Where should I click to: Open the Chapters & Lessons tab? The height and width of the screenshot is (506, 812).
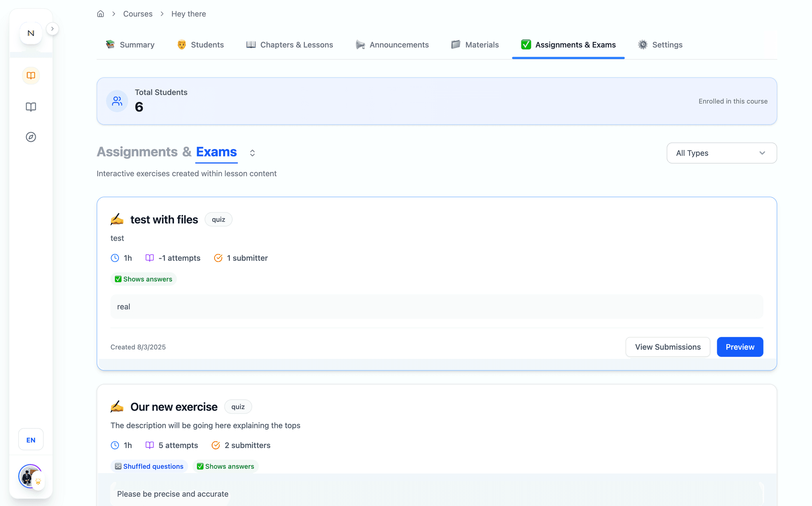click(x=289, y=45)
